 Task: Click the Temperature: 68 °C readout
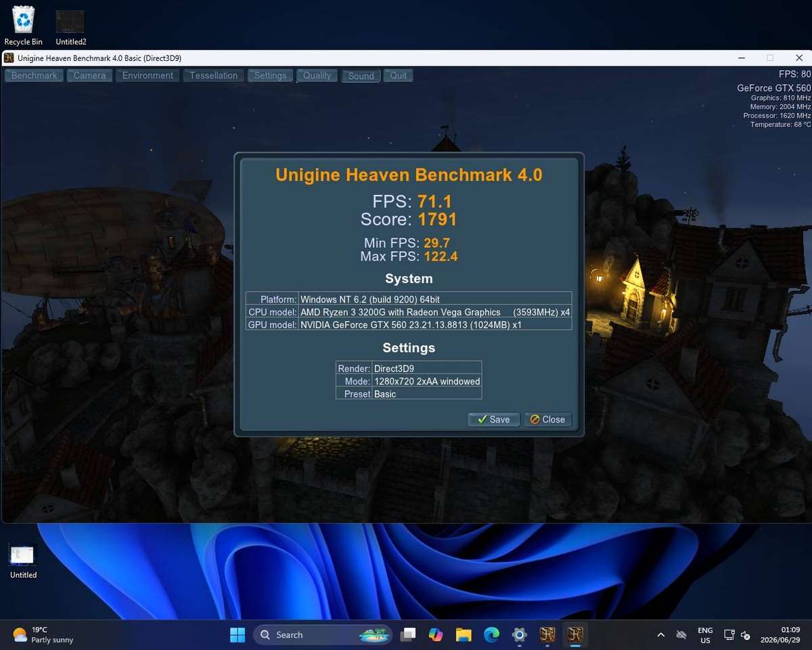click(x=780, y=125)
